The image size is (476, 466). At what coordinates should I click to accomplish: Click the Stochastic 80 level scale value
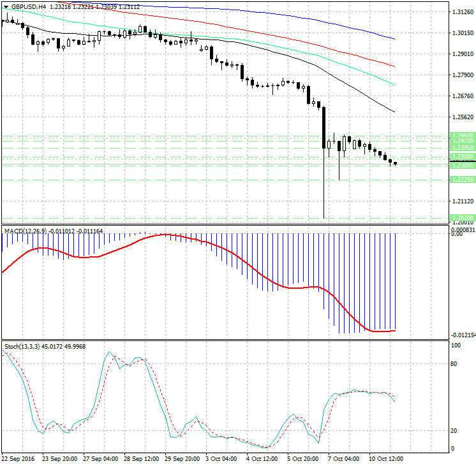(455, 364)
